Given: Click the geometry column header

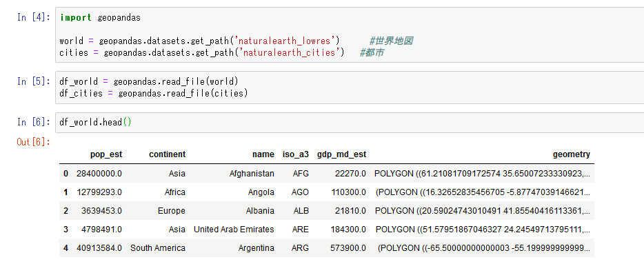Looking at the screenshot, I should coord(572,154).
